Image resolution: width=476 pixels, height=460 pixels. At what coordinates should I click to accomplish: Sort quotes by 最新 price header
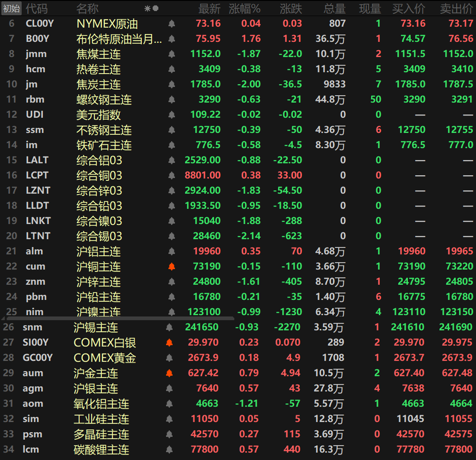pos(209,8)
